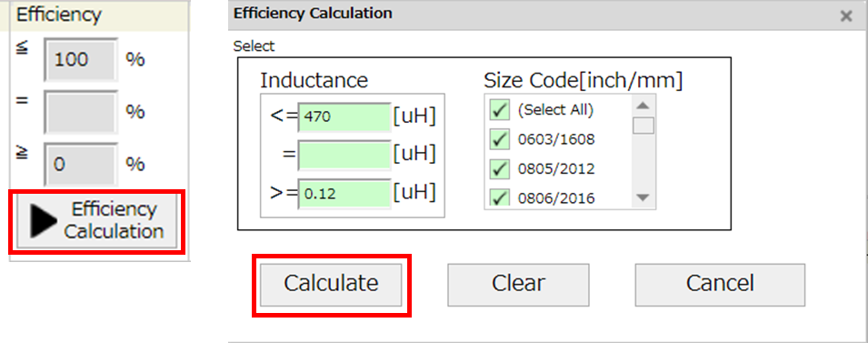This screenshot has height=343, width=868.
Task: Click the Efficiency Calculation dialog title bar
Action: (x=532, y=15)
